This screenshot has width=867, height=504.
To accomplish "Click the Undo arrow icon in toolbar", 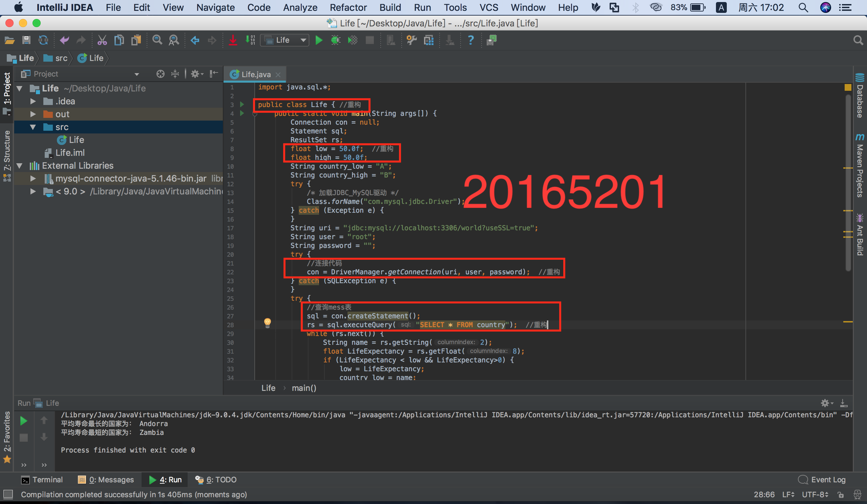I will (x=64, y=40).
